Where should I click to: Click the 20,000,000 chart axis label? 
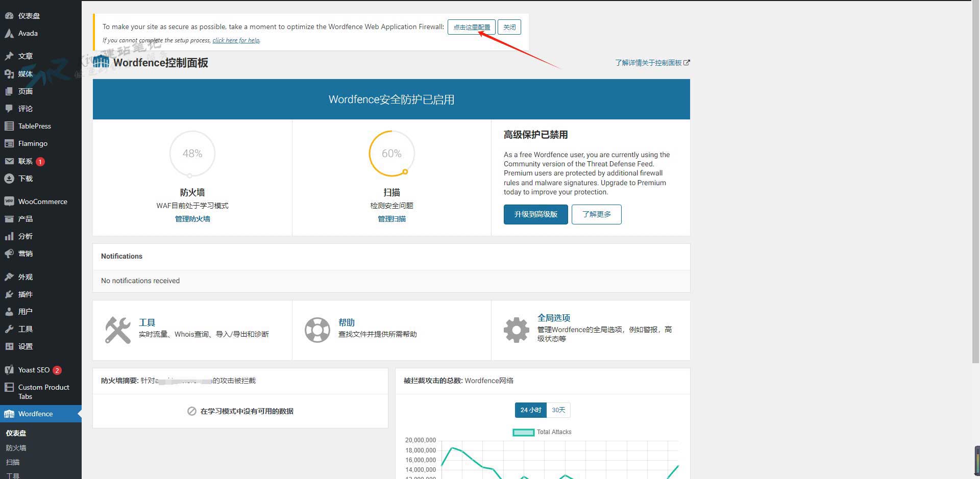click(421, 440)
